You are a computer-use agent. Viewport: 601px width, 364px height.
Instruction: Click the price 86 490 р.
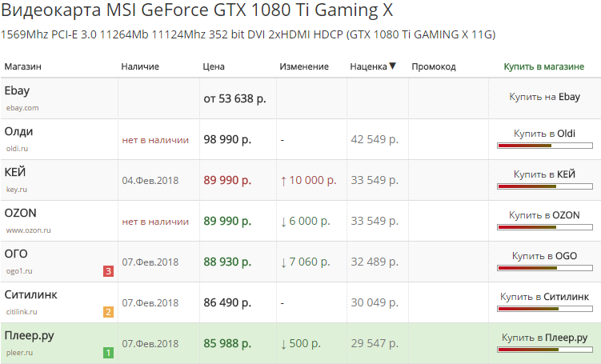[227, 302]
